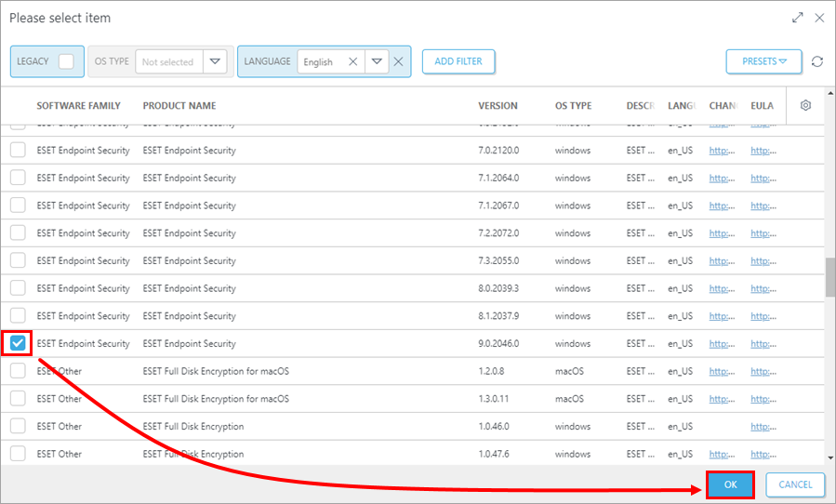Select the checkbox for version 1.0.47.6
Screen dimensions: 836x504
[x=18, y=454]
